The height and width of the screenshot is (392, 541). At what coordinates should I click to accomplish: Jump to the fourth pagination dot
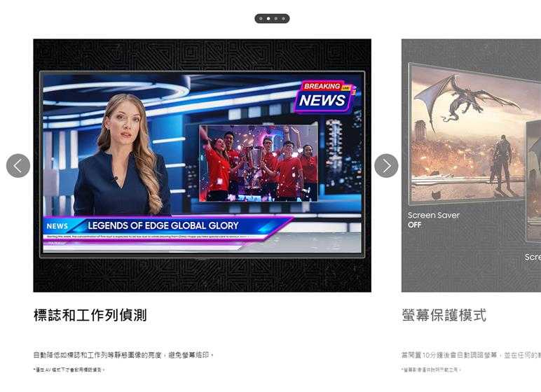click(x=284, y=19)
